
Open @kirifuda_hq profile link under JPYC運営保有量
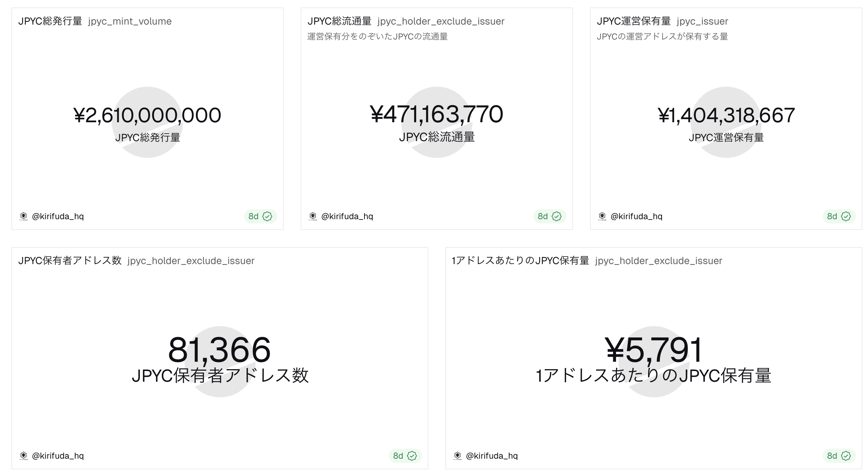(636, 216)
